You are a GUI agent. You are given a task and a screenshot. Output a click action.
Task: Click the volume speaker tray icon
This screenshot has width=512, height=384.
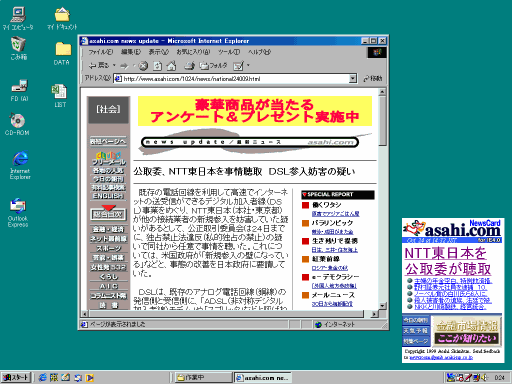(x=484, y=378)
